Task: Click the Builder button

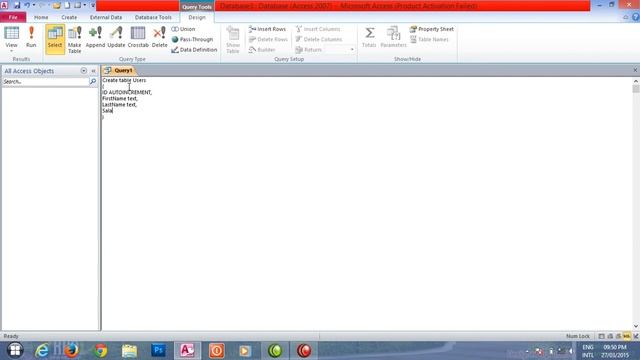Action: pyautogui.click(x=262, y=49)
